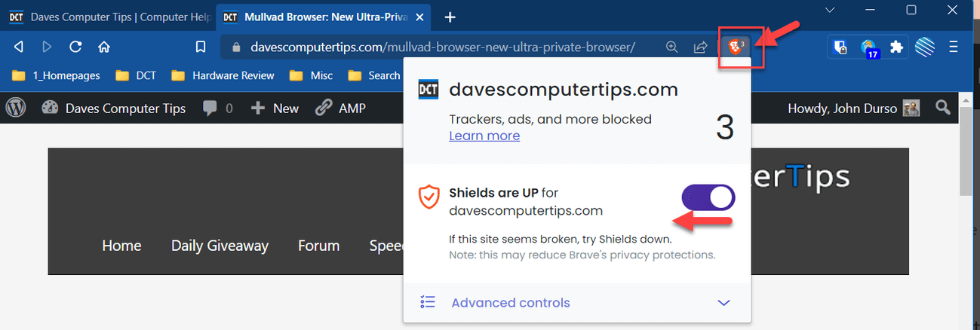
Task: Click the Advanced controls chevron arrow
Action: click(723, 303)
